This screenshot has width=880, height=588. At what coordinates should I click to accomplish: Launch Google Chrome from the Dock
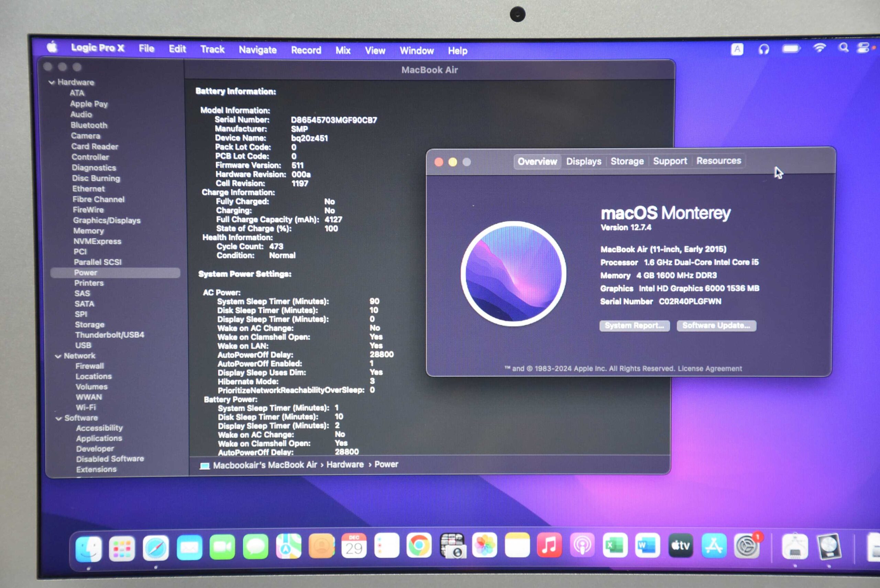419,546
